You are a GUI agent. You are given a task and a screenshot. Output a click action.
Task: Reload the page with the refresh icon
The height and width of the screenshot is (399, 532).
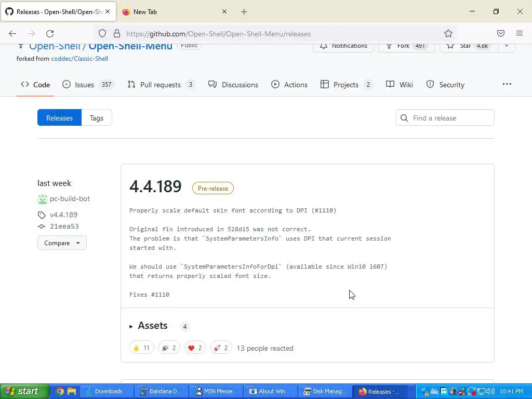[x=50, y=34]
